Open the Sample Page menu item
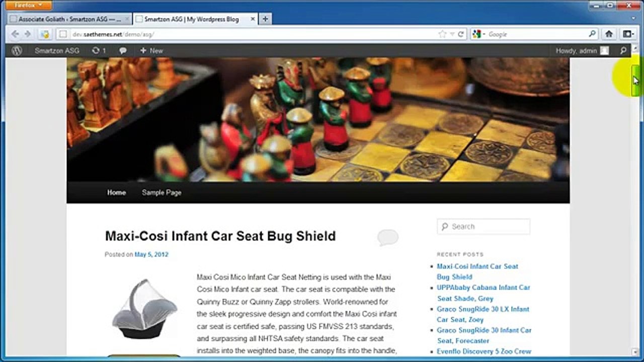The image size is (644, 362). pos(162,193)
